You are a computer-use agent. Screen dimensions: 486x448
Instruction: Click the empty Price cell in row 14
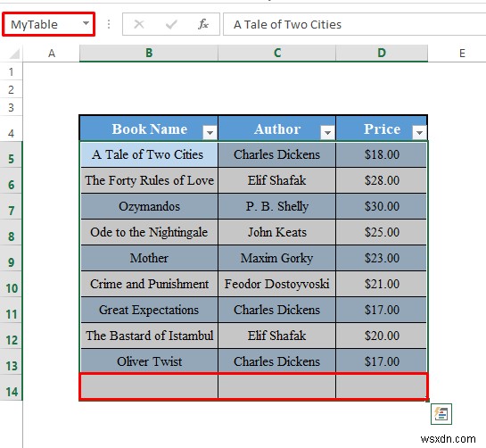tap(382, 386)
